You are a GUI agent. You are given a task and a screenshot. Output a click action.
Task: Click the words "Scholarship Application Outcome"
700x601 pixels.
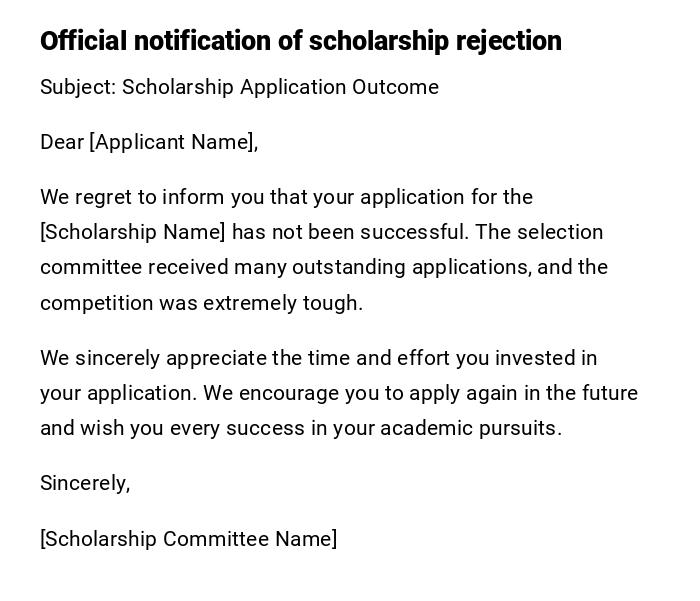click(280, 87)
